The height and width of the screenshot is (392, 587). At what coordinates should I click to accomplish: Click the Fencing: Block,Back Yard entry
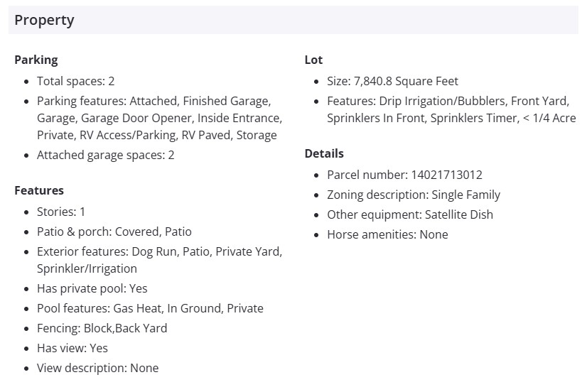click(x=102, y=328)
